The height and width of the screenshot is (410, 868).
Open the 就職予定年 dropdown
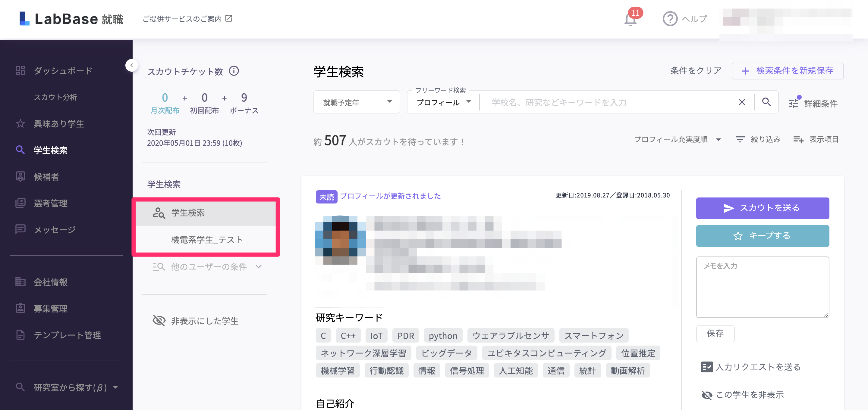356,102
